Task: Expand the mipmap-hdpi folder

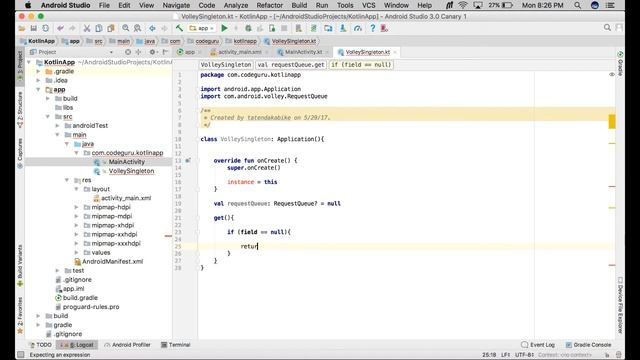Action: coord(76,207)
